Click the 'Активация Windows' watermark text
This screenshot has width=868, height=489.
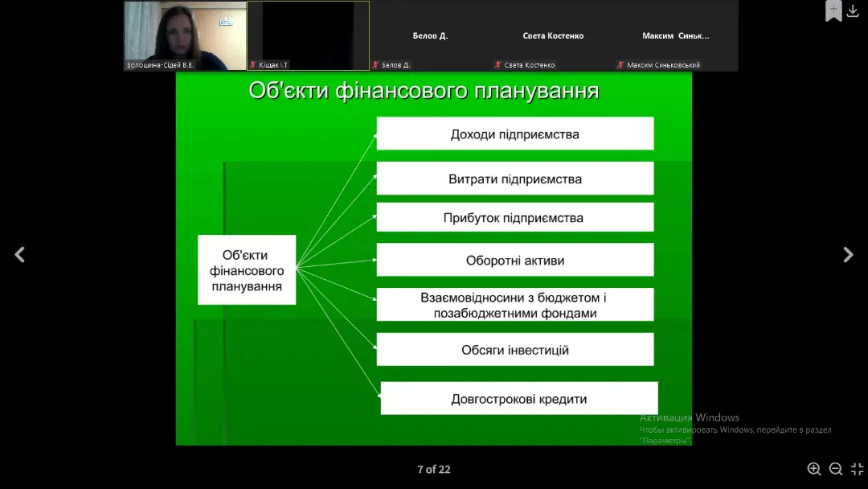[689, 417]
